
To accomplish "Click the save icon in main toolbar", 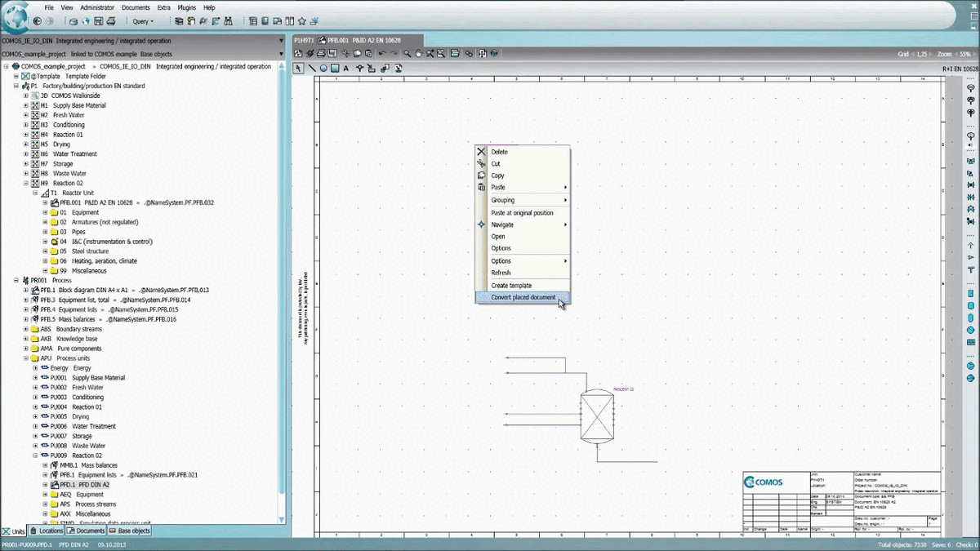I will pos(99,21).
